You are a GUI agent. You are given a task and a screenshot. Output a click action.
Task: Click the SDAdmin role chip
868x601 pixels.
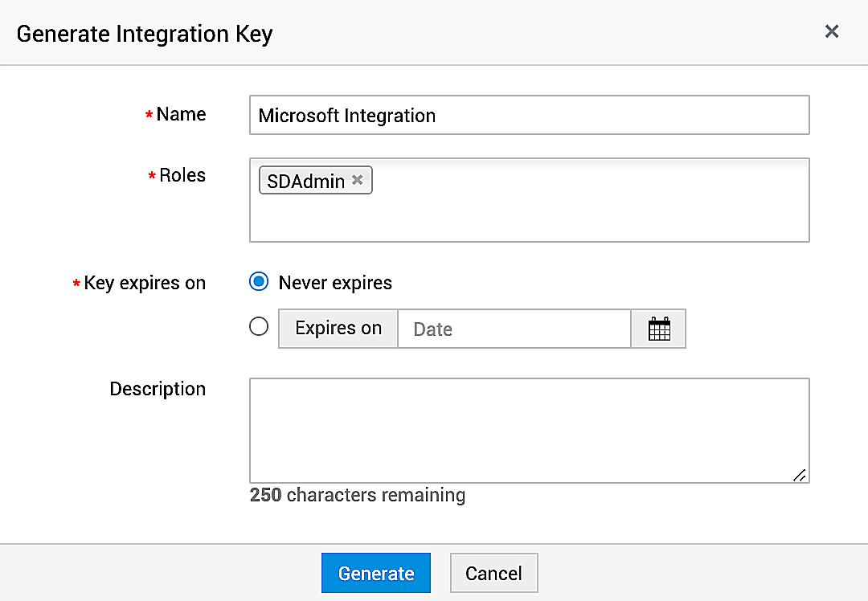pos(305,181)
